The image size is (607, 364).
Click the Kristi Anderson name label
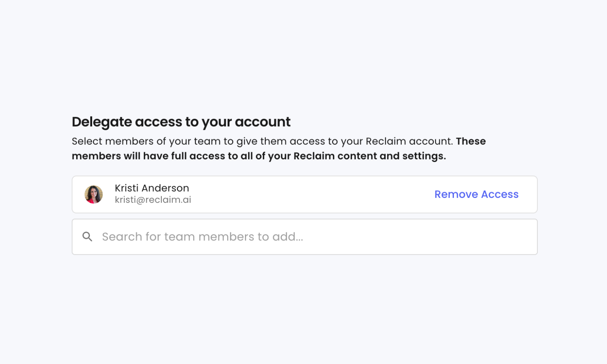point(152,188)
